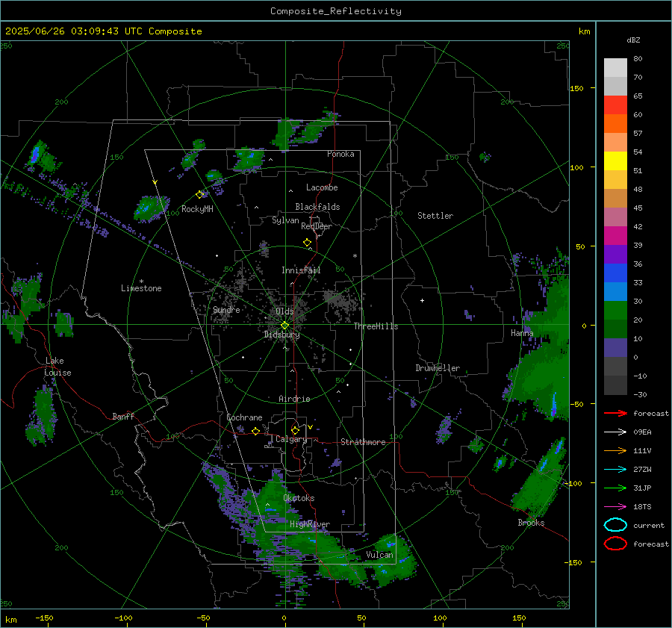672x628 pixels.
Task: Click the Okotoks city label
Action: point(299,498)
